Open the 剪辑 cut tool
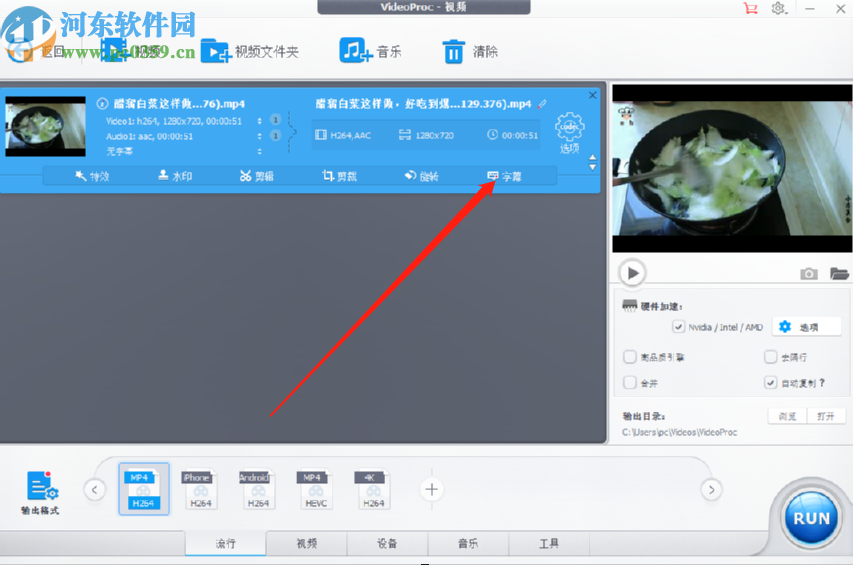Viewport: 853px width, 565px height. 257,176
